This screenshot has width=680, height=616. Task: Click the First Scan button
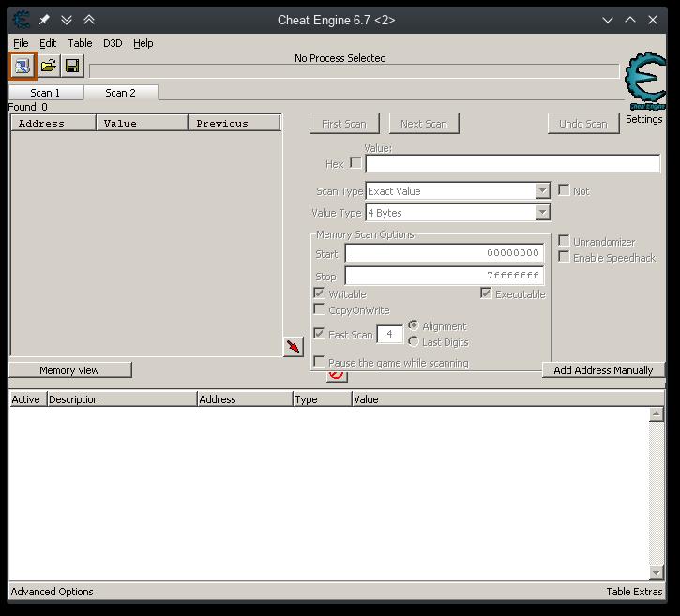tap(344, 124)
